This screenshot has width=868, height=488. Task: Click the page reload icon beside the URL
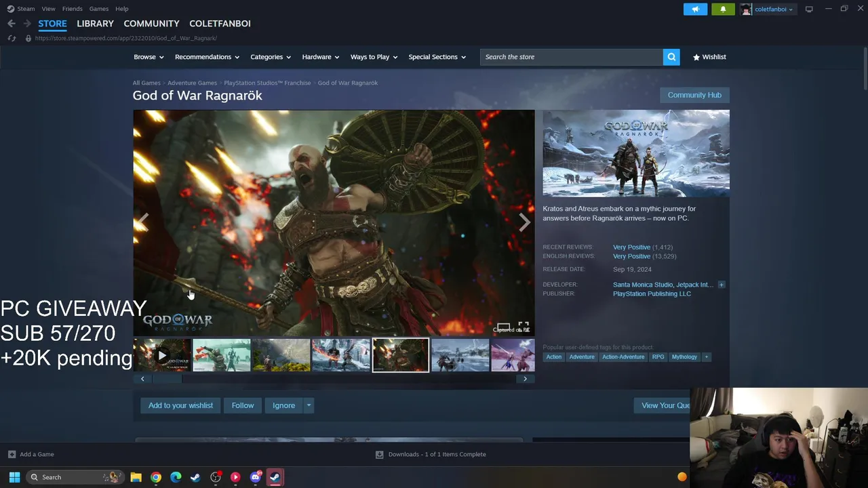(x=12, y=38)
